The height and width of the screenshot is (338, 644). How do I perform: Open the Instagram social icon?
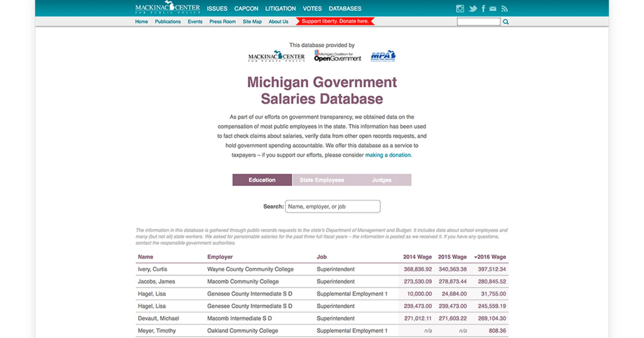point(460,8)
